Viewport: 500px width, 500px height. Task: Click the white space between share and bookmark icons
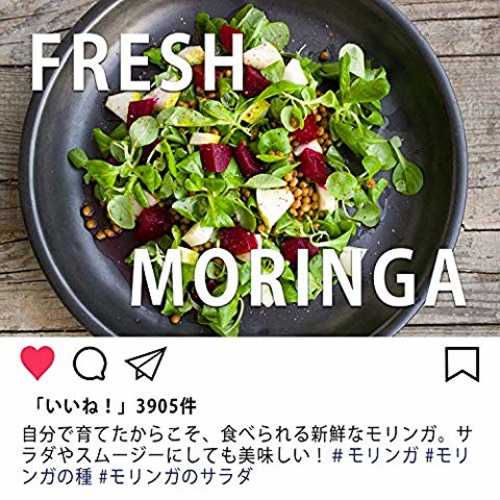coord(305,363)
